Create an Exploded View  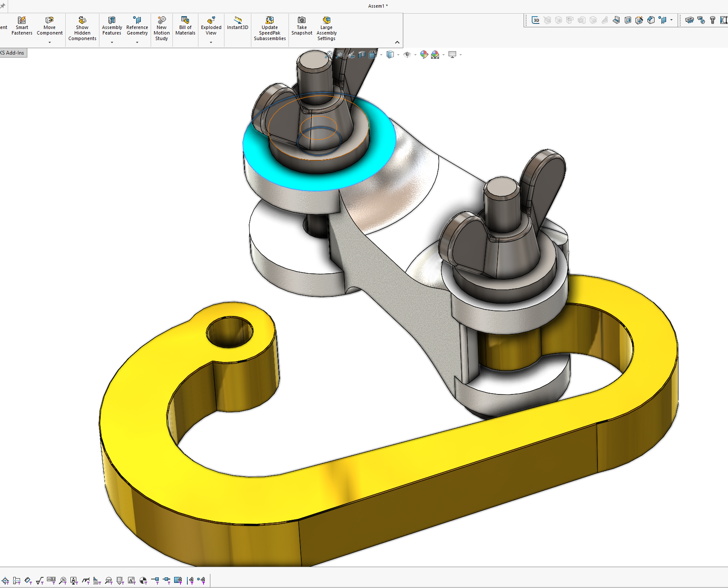tap(211, 26)
